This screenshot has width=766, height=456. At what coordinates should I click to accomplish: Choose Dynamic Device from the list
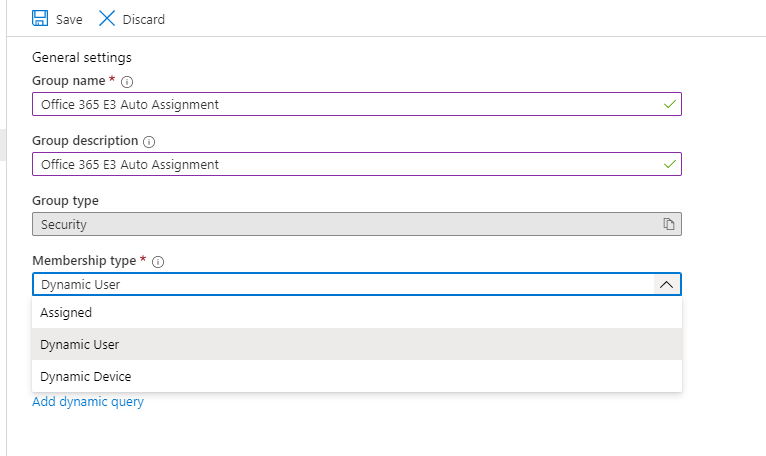point(357,376)
